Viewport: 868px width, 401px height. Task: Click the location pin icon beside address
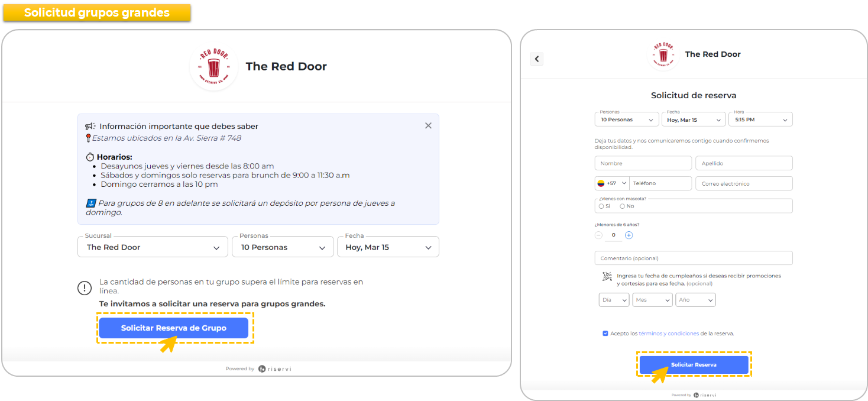[x=88, y=138]
